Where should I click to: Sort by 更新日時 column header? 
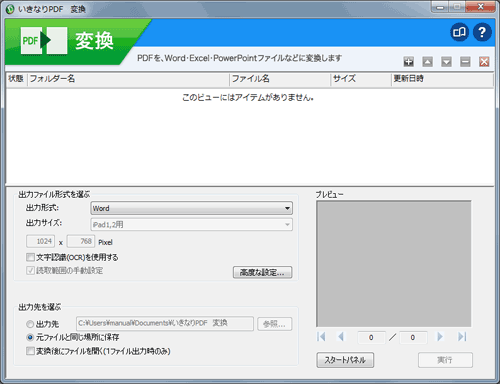[442, 79]
